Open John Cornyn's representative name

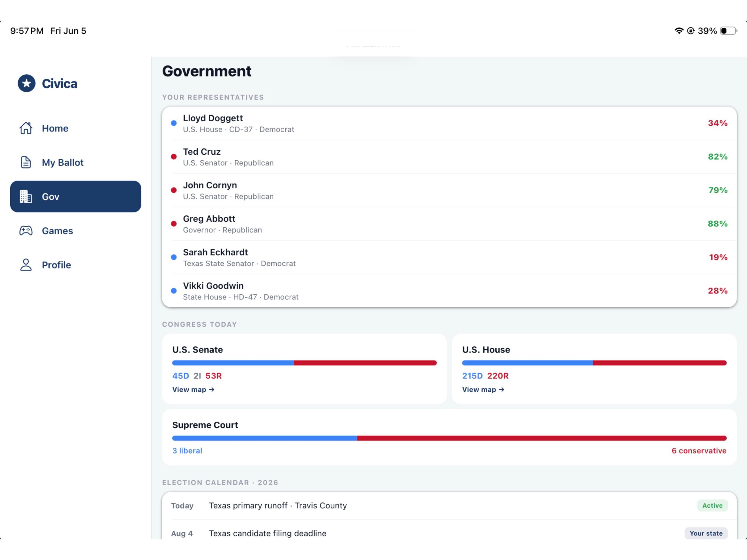[x=210, y=185]
